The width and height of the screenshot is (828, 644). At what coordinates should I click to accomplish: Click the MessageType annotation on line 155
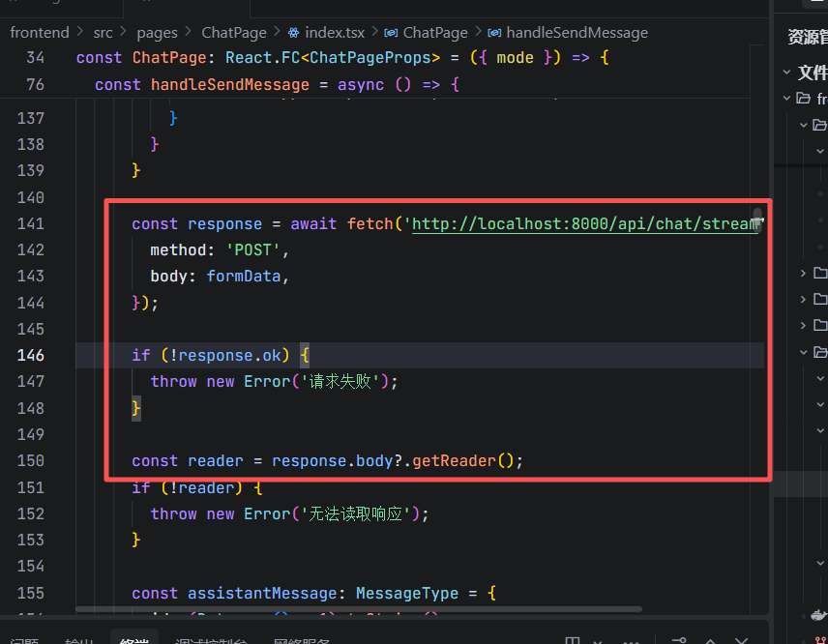[406, 594]
